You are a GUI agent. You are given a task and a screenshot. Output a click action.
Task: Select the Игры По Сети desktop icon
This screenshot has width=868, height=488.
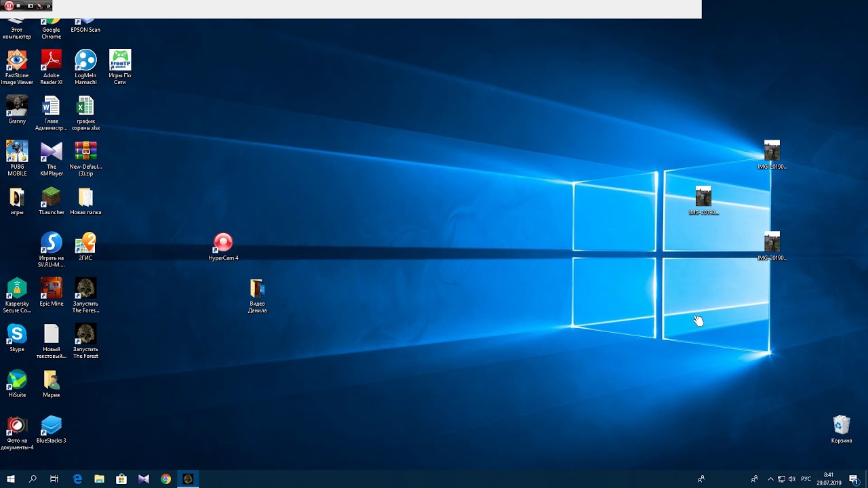point(120,67)
